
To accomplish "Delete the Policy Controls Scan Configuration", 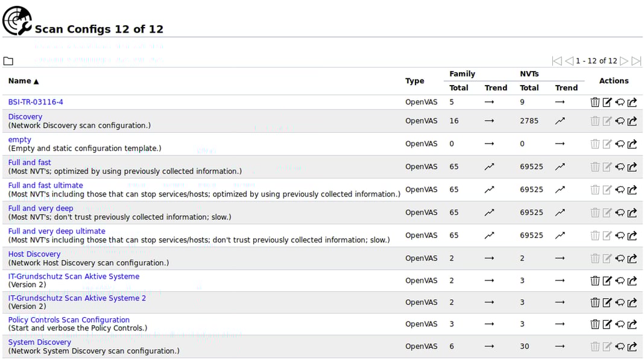I will pos(595,324).
